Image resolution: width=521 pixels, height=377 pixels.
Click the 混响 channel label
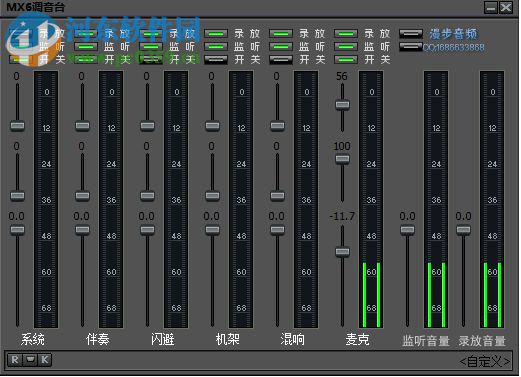(x=292, y=340)
